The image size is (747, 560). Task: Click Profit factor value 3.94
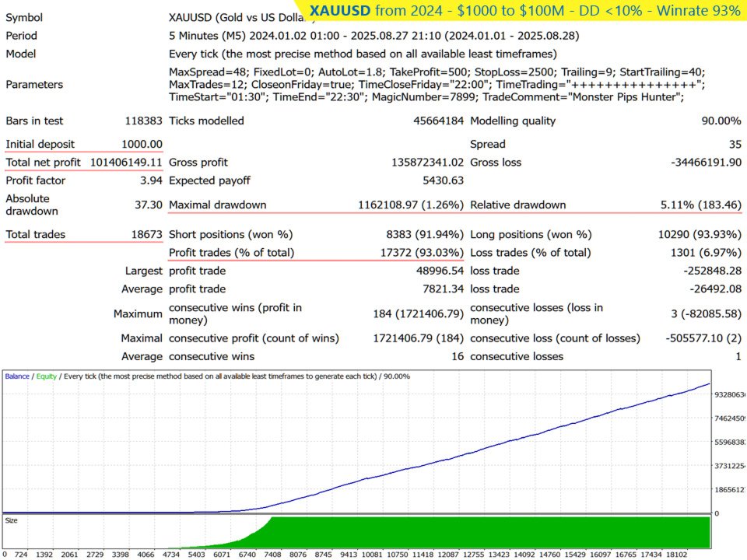point(151,180)
